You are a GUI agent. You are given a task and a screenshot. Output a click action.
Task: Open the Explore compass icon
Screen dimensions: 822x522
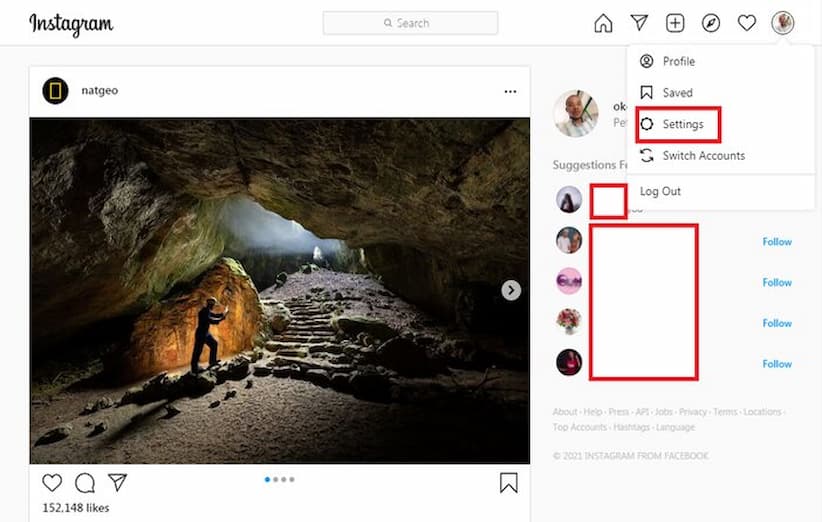(x=711, y=23)
